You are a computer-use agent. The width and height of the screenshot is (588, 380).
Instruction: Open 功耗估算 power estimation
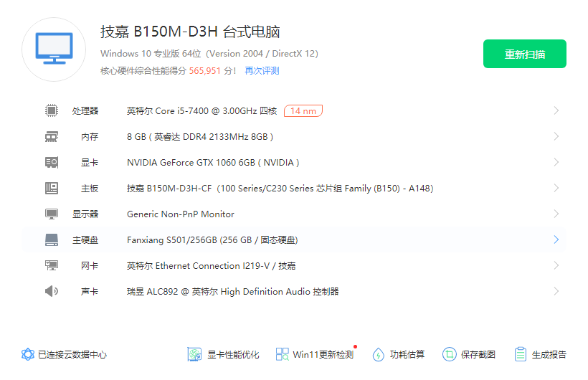coord(398,354)
